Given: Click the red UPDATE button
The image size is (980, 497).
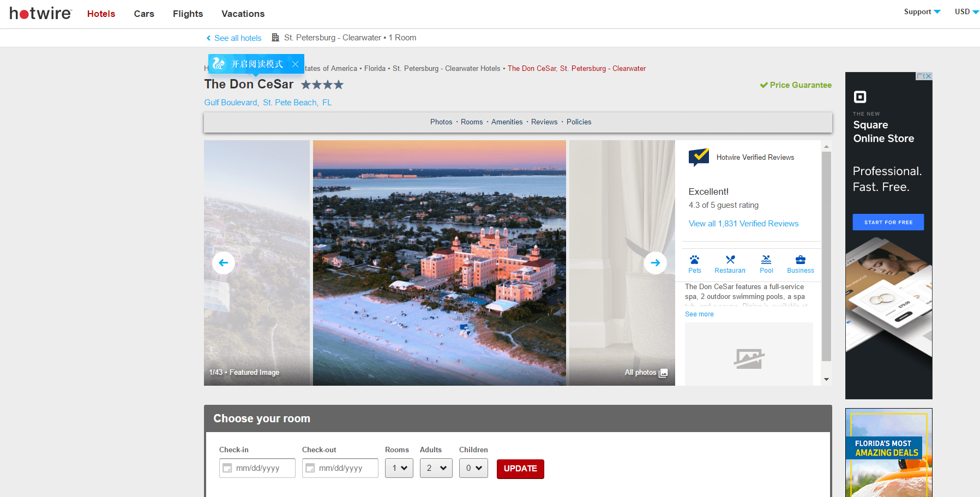Looking at the screenshot, I should pyautogui.click(x=520, y=469).
